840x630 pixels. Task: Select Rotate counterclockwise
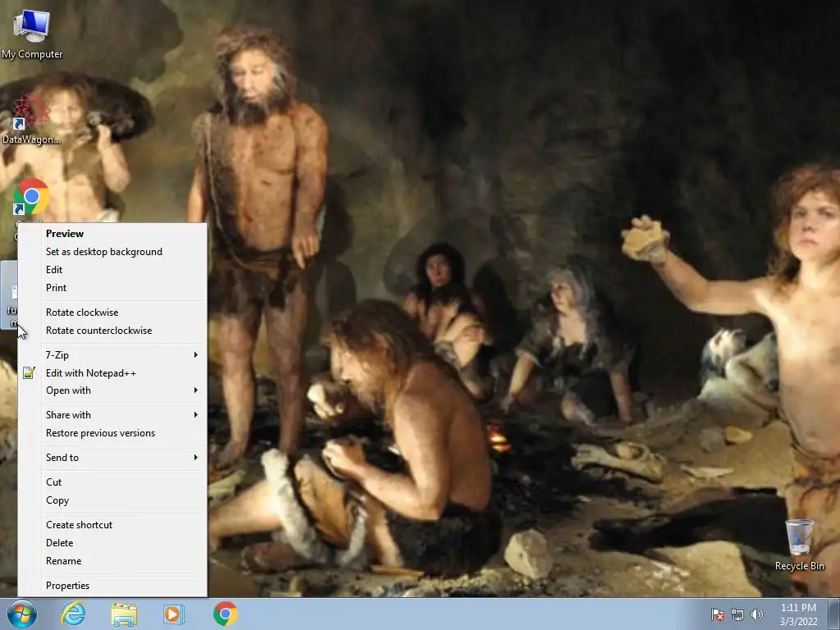pos(112,331)
